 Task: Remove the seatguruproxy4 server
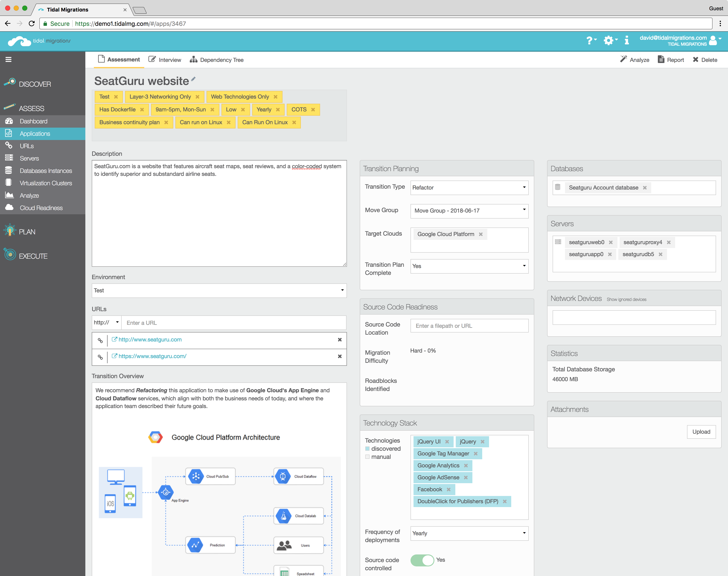[668, 242]
